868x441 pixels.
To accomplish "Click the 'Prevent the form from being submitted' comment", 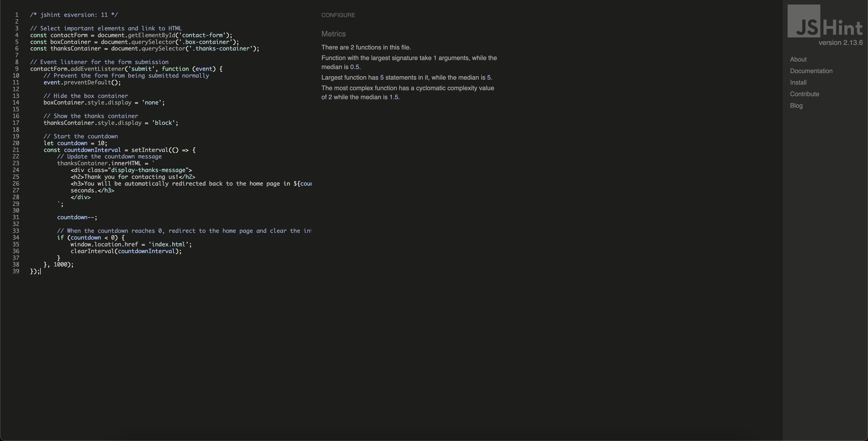I will point(126,75).
